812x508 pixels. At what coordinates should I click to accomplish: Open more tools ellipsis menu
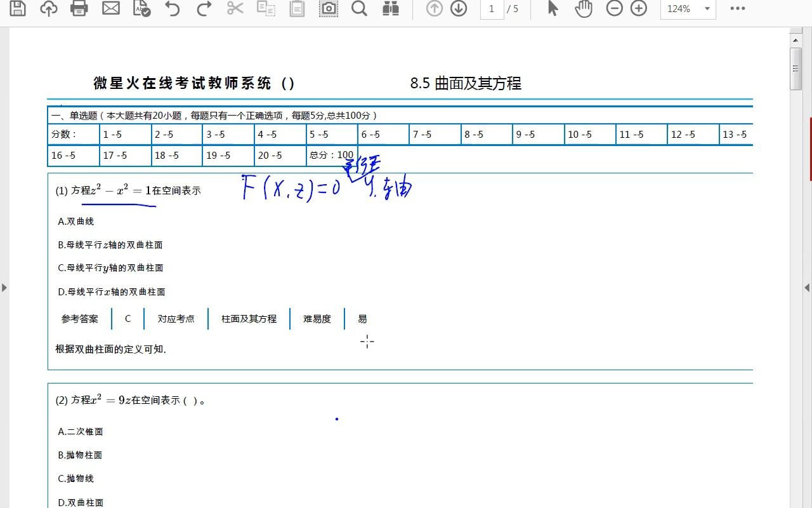tap(737, 8)
